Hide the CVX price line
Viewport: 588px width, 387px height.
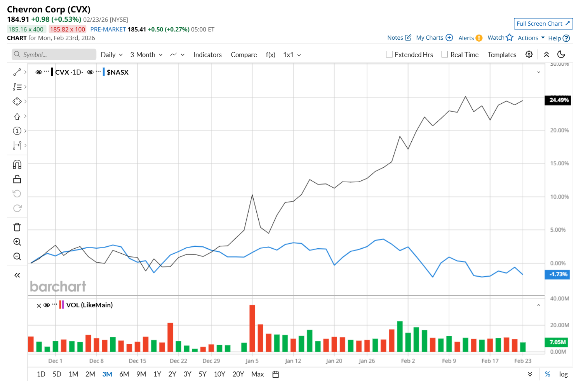point(39,72)
